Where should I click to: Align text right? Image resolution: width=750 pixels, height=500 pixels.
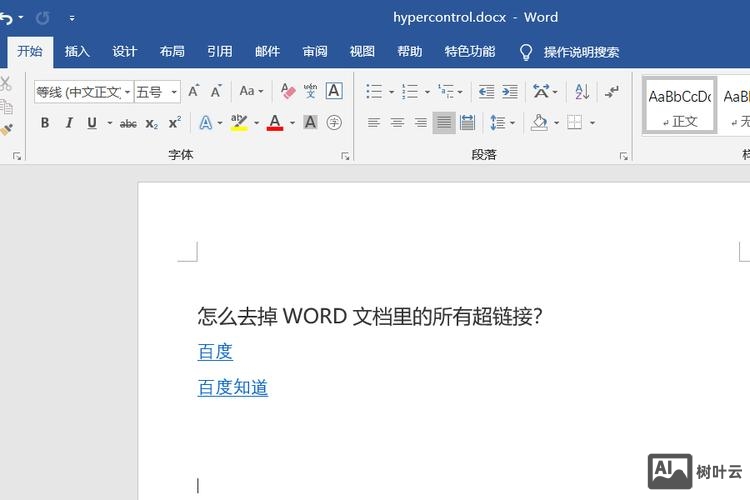pos(420,123)
